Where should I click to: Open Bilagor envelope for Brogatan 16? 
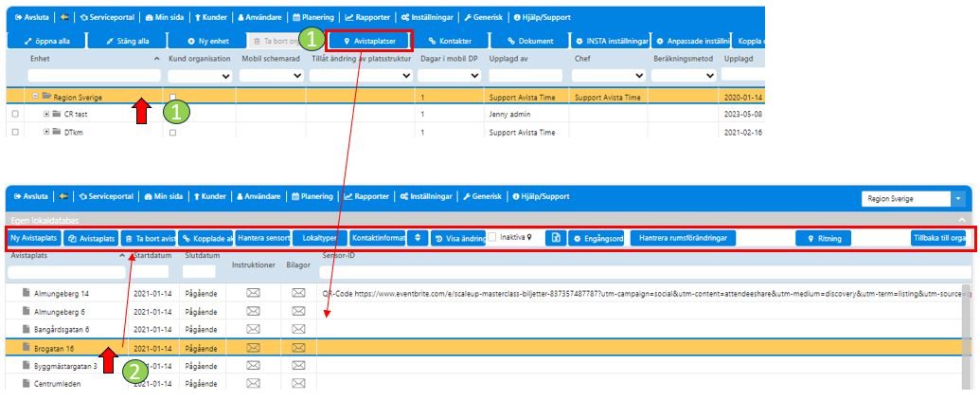pyautogui.click(x=298, y=347)
